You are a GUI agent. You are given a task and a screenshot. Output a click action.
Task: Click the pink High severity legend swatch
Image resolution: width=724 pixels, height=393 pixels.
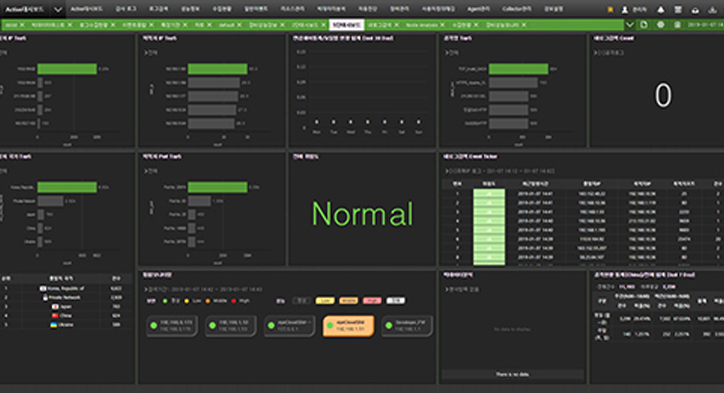coord(372,301)
